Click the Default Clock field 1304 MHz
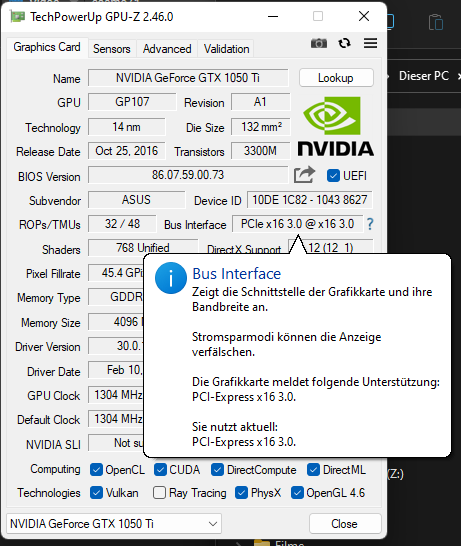461x546 pixels. click(x=116, y=419)
